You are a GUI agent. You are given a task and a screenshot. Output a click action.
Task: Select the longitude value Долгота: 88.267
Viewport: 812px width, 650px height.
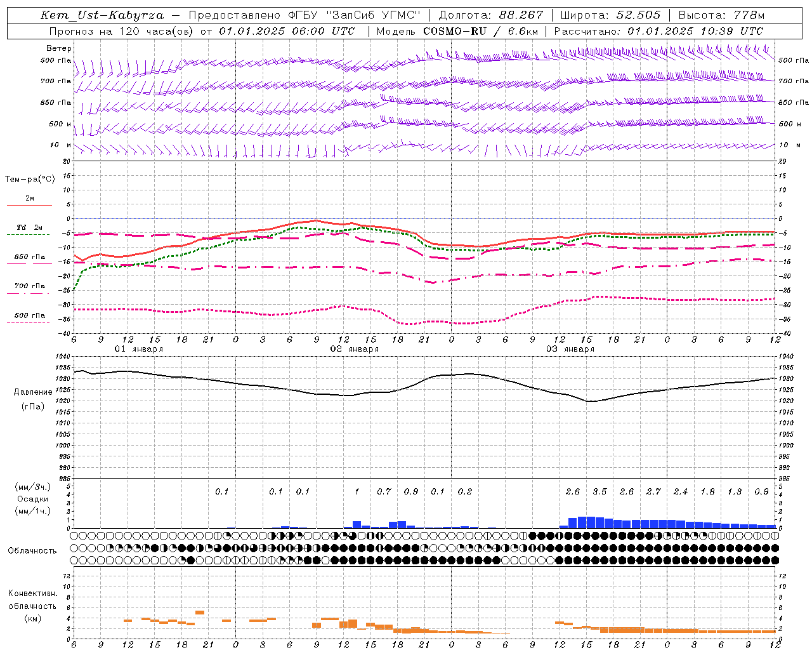click(x=491, y=15)
